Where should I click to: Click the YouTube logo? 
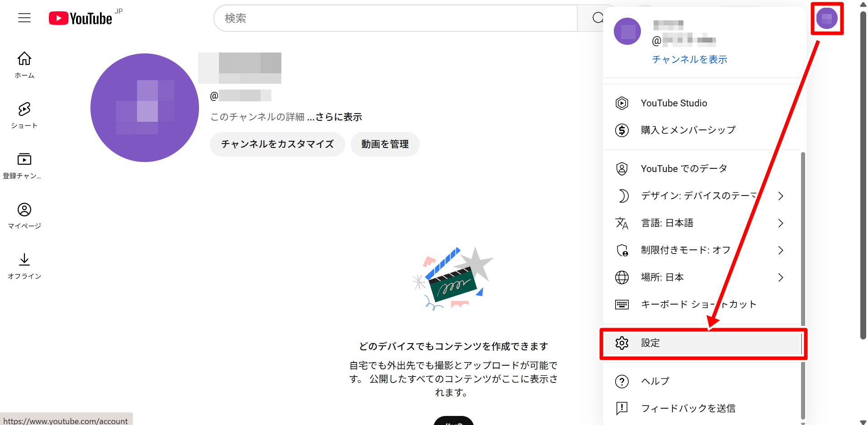pyautogui.click(x=81, y=19)
